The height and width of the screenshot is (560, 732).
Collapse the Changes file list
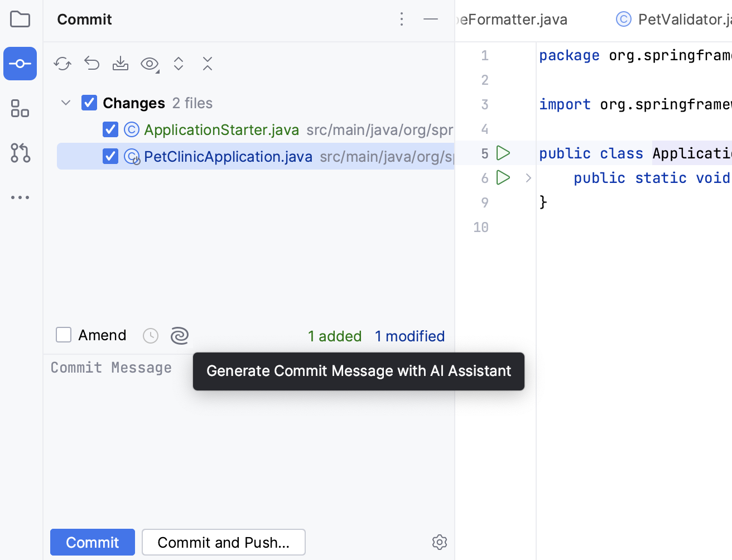coord(65,103)
